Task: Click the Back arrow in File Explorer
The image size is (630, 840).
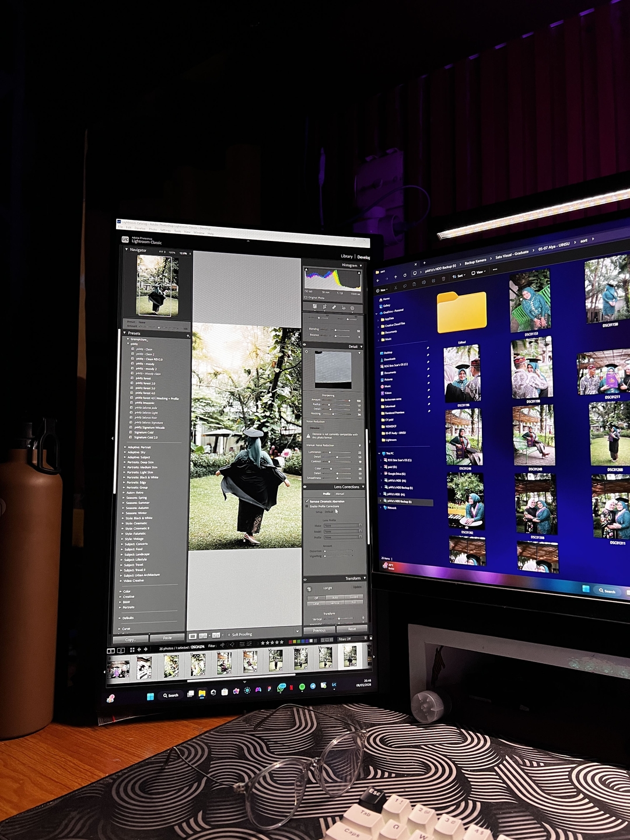Action: click(x=378, y=281)
